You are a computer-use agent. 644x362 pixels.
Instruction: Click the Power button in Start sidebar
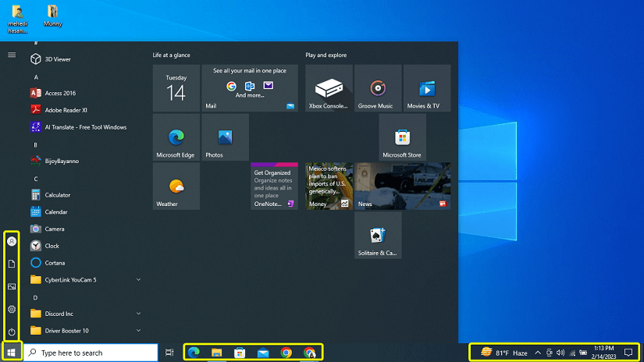point(12,332)
